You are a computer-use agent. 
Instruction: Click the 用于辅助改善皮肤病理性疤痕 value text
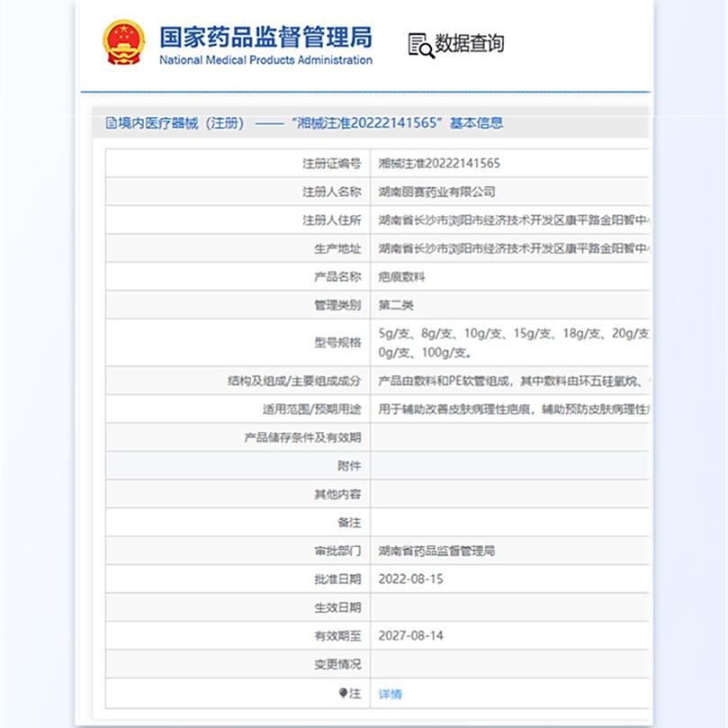pyautogui.click(x=514, y=409)
